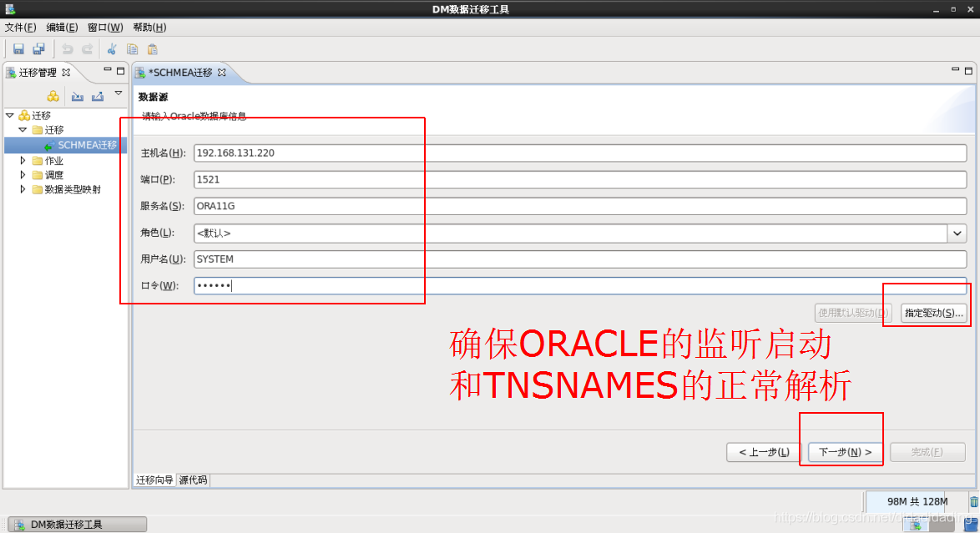The height and width of the screenshot is (533, 980).
Task: Minimize the 迁移管理 panel
Action: tap(107, 70)
